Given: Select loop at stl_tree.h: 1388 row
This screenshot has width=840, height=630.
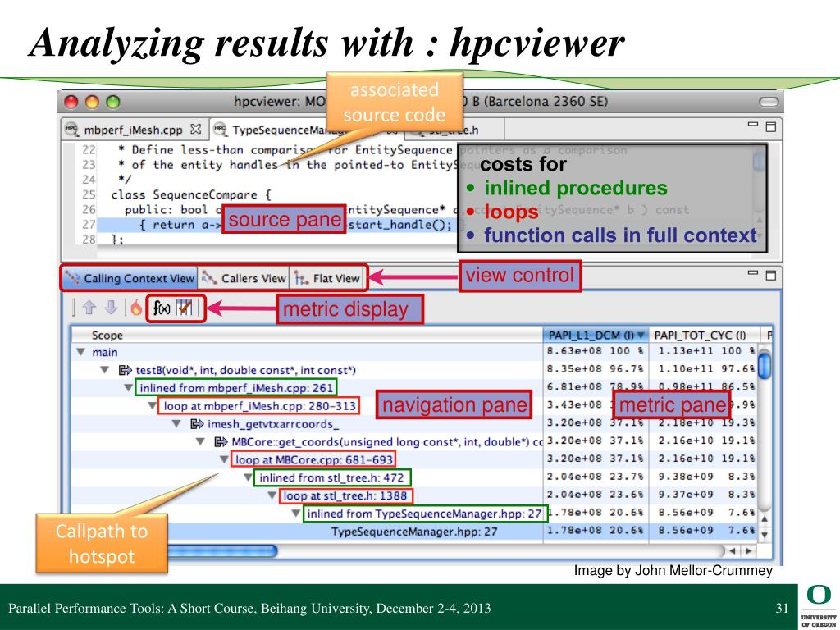Looking at the screenshot, I should pyautogui.click(x=307, y=495).
